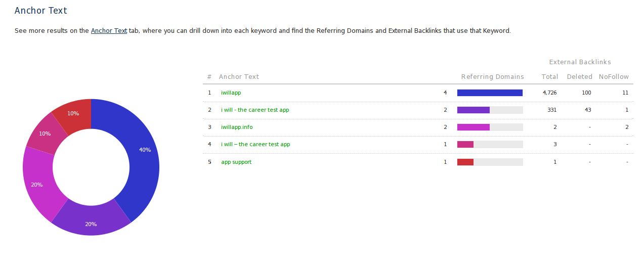Click the Total column header

[x=549, y=77]
